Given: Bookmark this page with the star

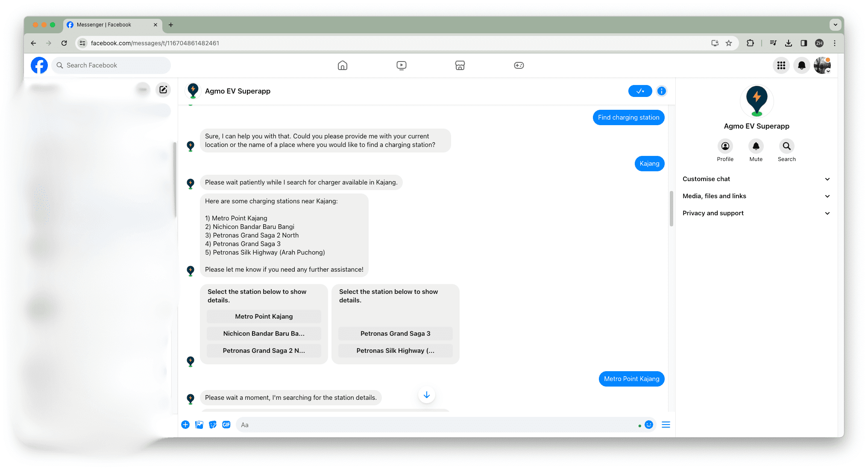Looking at the screenshot, I should point(729,43).
